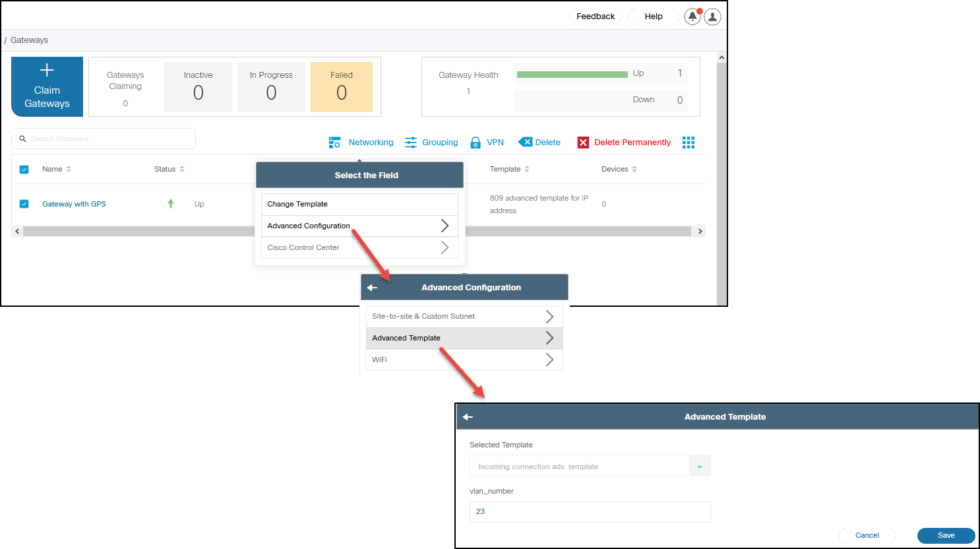Click the Claim Gateways plus tile

coord(47,86)
